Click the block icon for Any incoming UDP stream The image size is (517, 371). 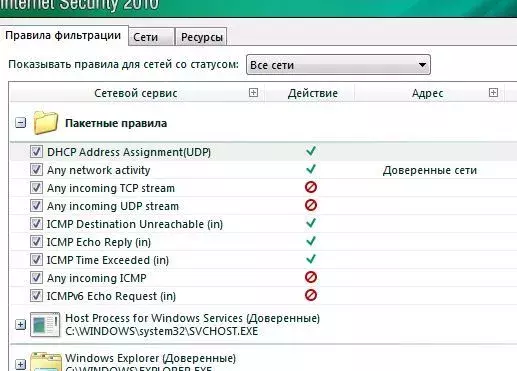click(311, 205)
